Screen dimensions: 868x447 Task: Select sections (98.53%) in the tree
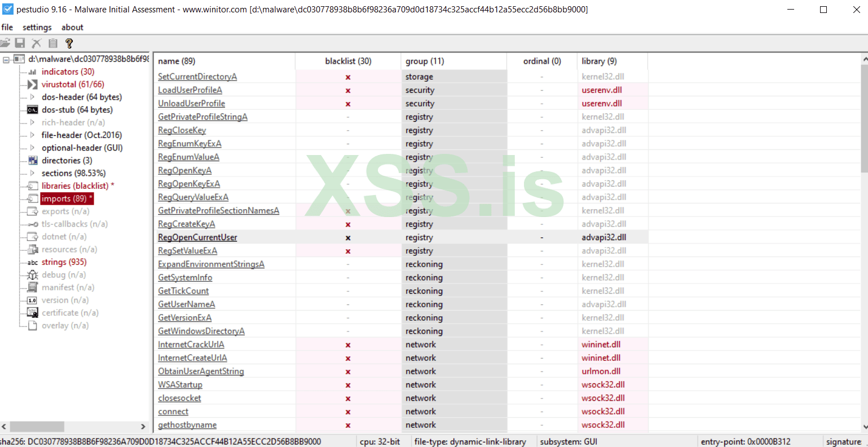[73, 173]
